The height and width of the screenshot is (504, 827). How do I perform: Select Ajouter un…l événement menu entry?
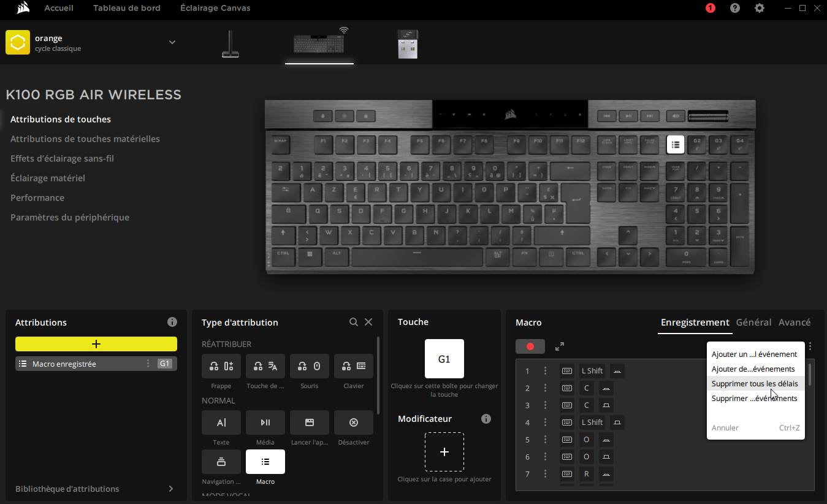(755, 354)
